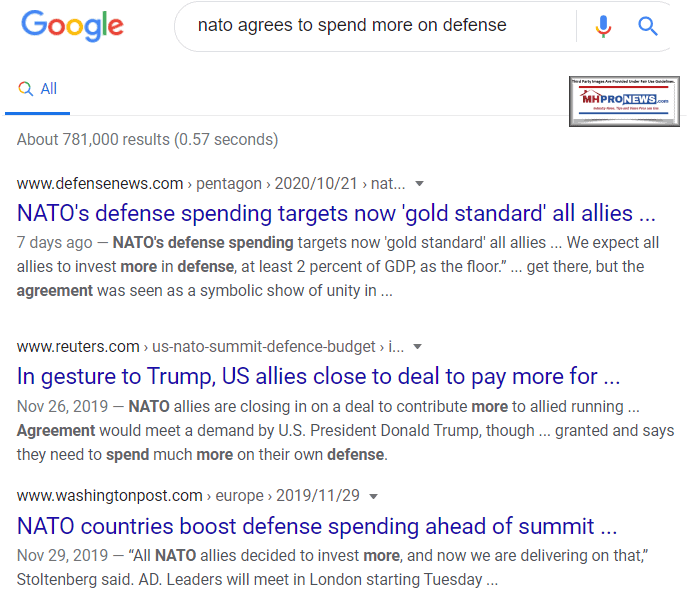The height and width of the screenshot is (615, 689).
Task: Expand dropdown arrow next to reuters.com URL
Action: 418,347
